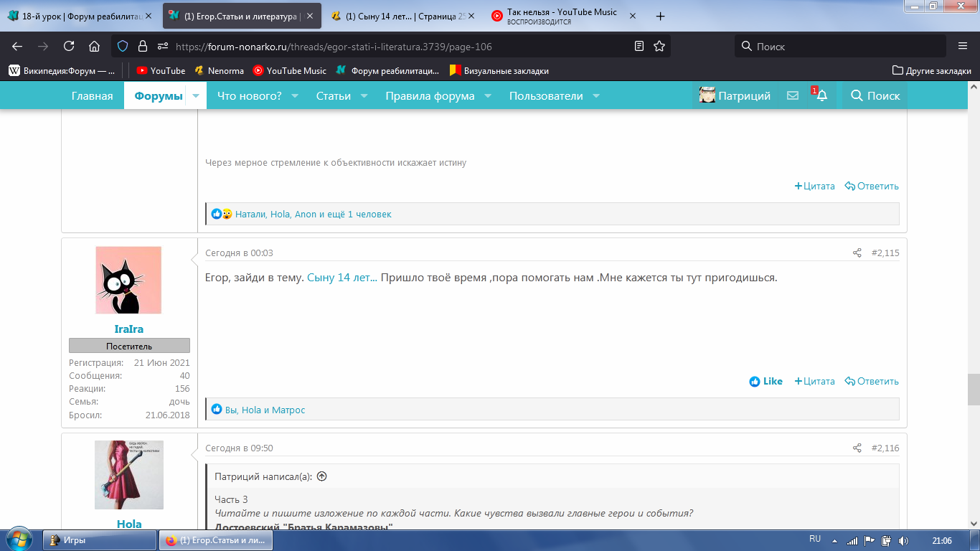Go to Firefox home page icon
Image resolution: width=980 pixels, height=551 pixels.
pyautogui.click(x=94, y=47)
